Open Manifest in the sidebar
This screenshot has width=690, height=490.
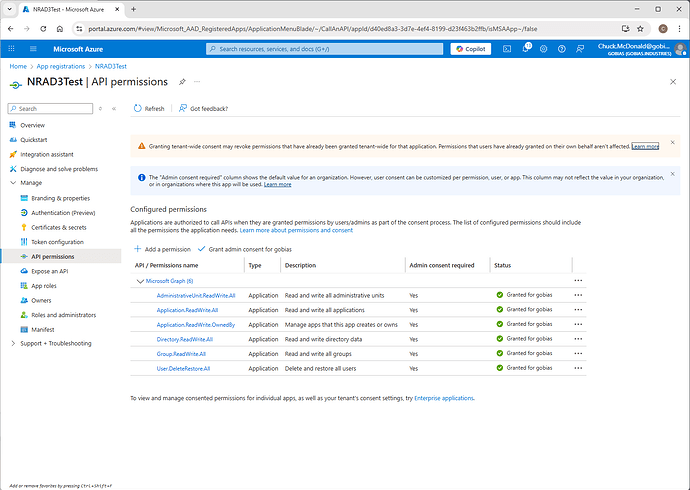43,329
